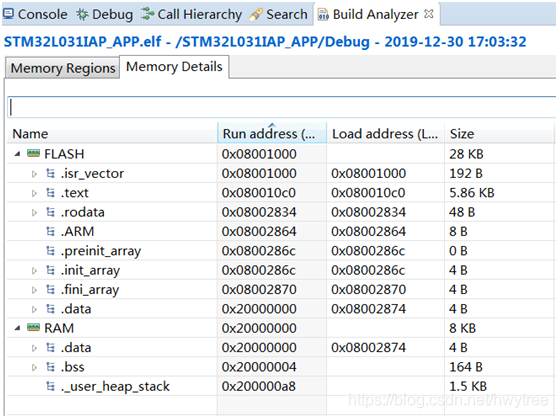This screenshot has width=558, height=418.
Task: Select the Memory Details tab
Action: tap(174, 67)
